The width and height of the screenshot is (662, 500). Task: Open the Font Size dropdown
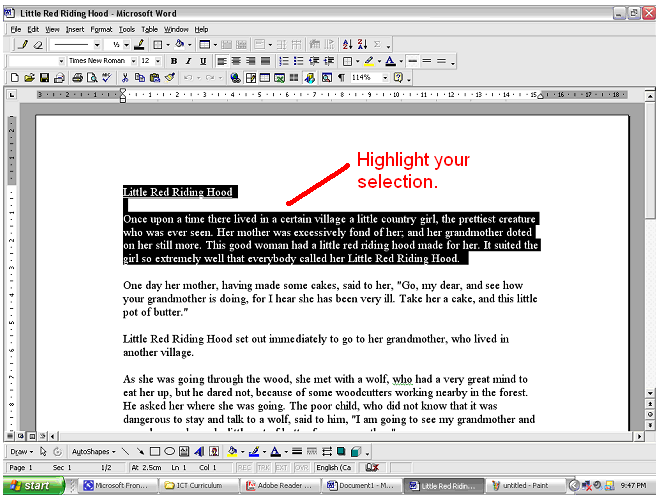point(158,61)
